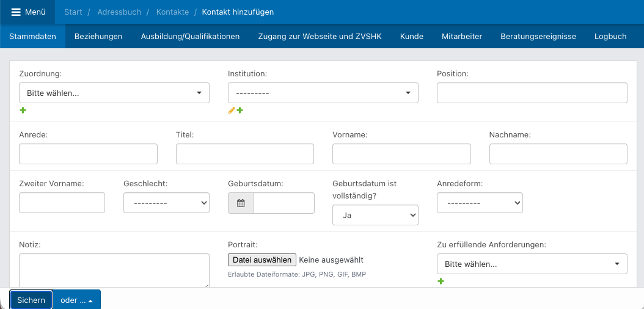Viewport: 644px width, 309px height.
Task: Open the Anredeform select box
Action: pyautogui.click(x=480, y=203)
